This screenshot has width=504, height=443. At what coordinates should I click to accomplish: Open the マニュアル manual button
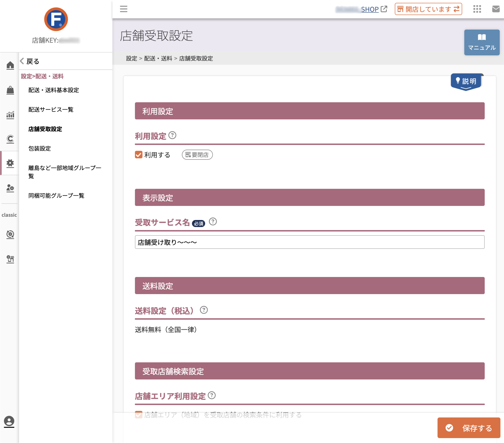[482, 42]
